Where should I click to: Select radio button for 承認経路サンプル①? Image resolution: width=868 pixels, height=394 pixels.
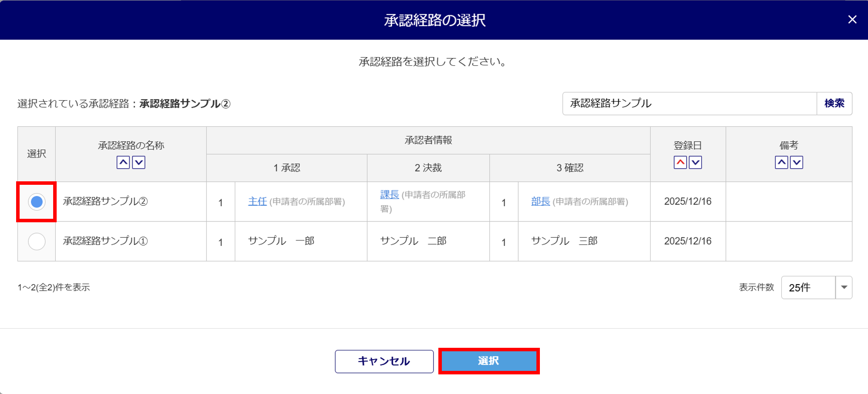coord(37,241)
